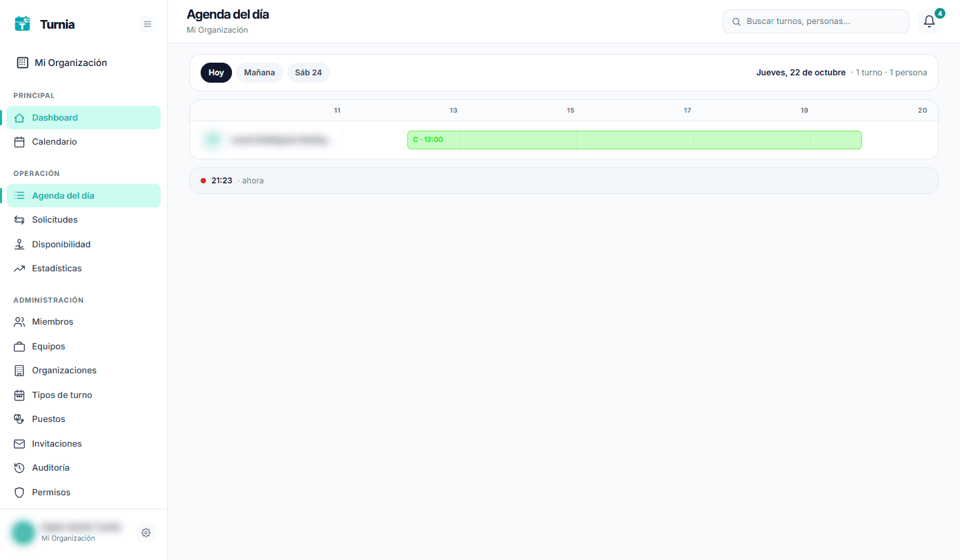Switch to the Sáb 24 tab
This screenshot has height=560, width=960.
(x=309, y=73)
